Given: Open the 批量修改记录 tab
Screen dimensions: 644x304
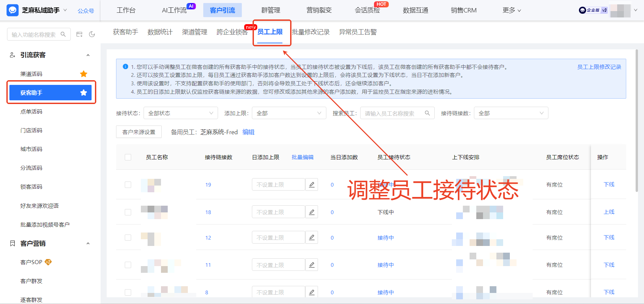Looking at the screenshot, I should [x=311, y=32].
